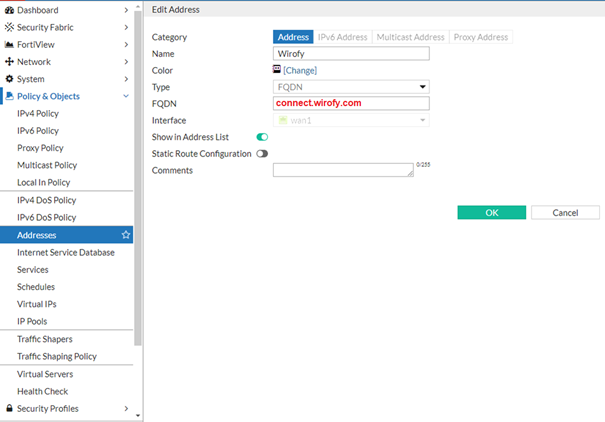Click the Network icon in sidebar
Screen dimensions: 605x422
pyautogui.click(x=9, y=62)
